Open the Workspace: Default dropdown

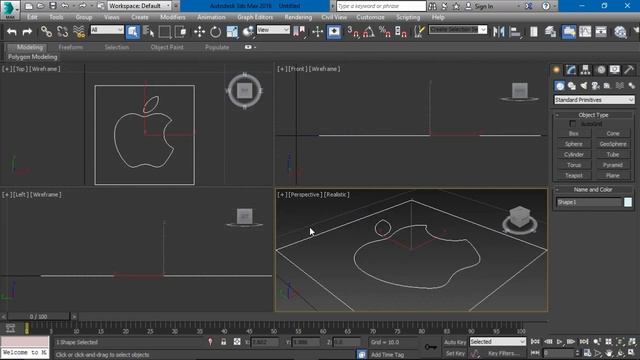(140, 6)
